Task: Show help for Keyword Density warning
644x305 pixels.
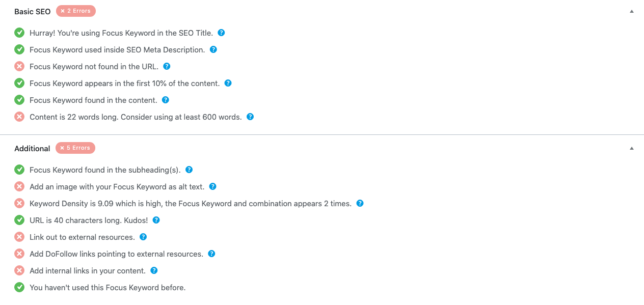Action: point(360,203)
